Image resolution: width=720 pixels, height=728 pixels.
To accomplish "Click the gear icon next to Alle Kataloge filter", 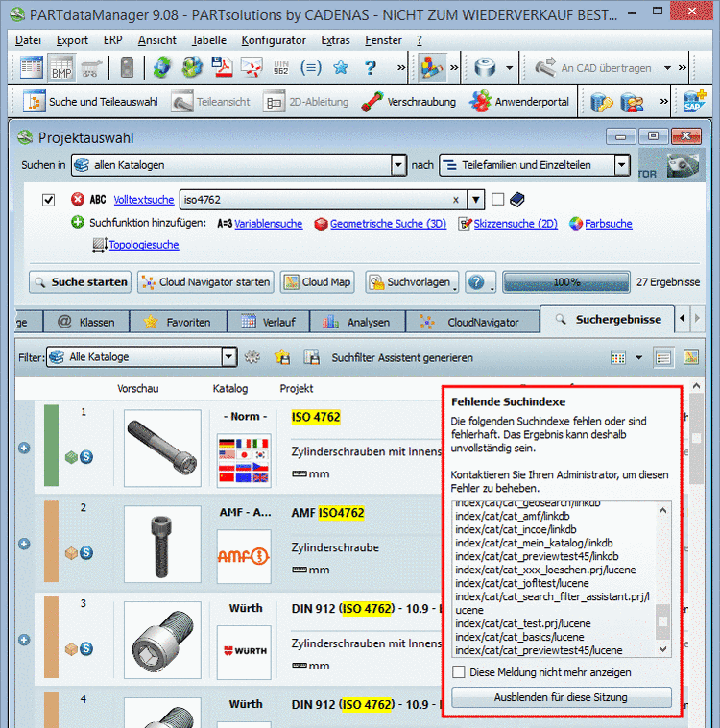I will pos(252,356).
